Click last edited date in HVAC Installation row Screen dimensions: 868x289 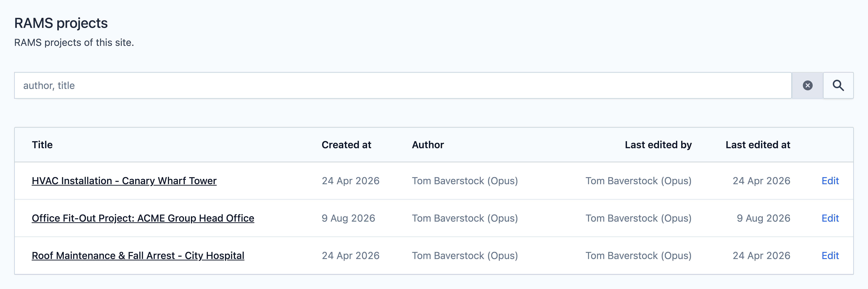tap(761, 181)
